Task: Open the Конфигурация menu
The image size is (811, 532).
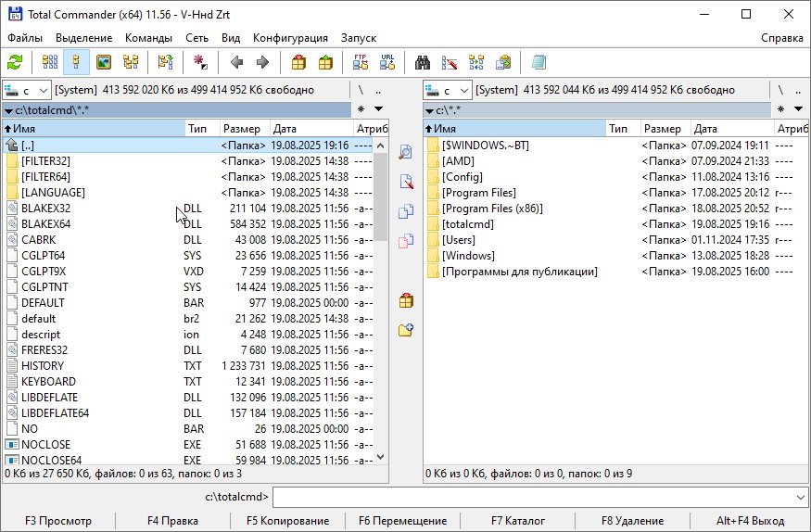Action: (x=290, y=38)
